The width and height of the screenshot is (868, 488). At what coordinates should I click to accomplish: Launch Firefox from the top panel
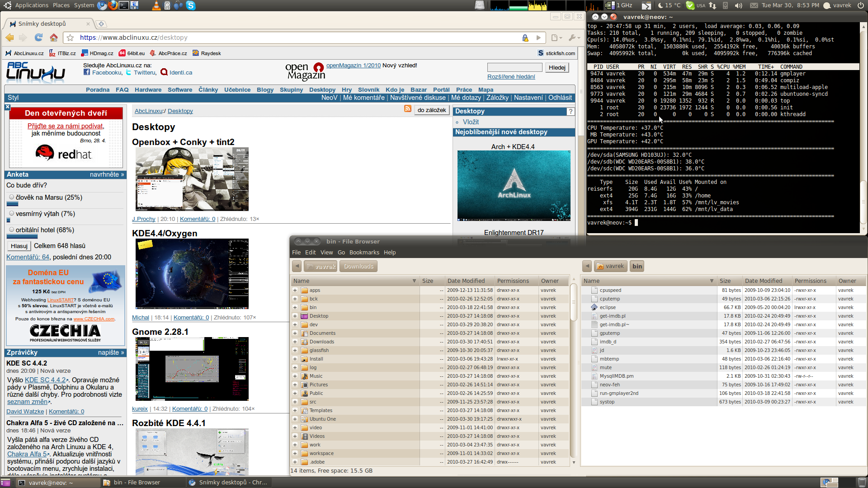pyautogui.click(x=113, y=5)
